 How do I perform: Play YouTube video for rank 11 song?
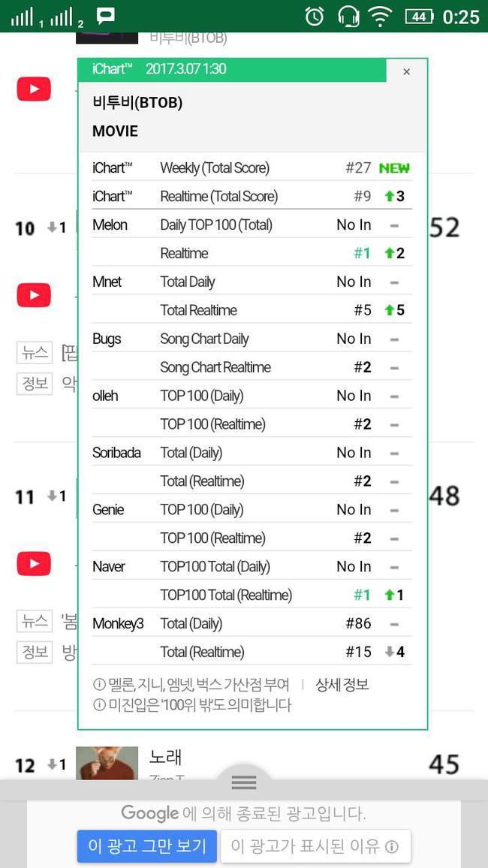(34, 564)
